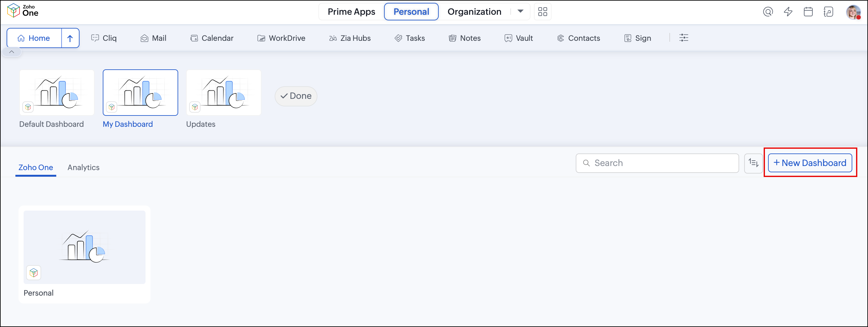Open the mentions at-sign icon

[768, 12]
